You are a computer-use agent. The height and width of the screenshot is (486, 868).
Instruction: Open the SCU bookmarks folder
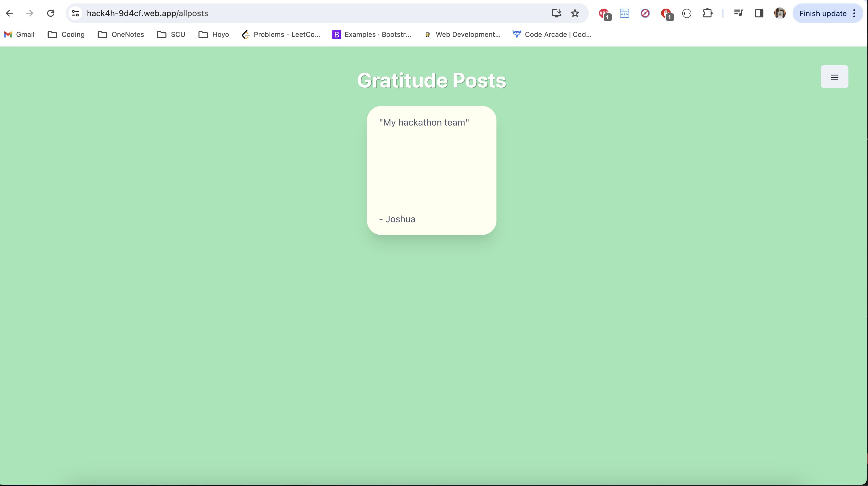tap(171, 34)
